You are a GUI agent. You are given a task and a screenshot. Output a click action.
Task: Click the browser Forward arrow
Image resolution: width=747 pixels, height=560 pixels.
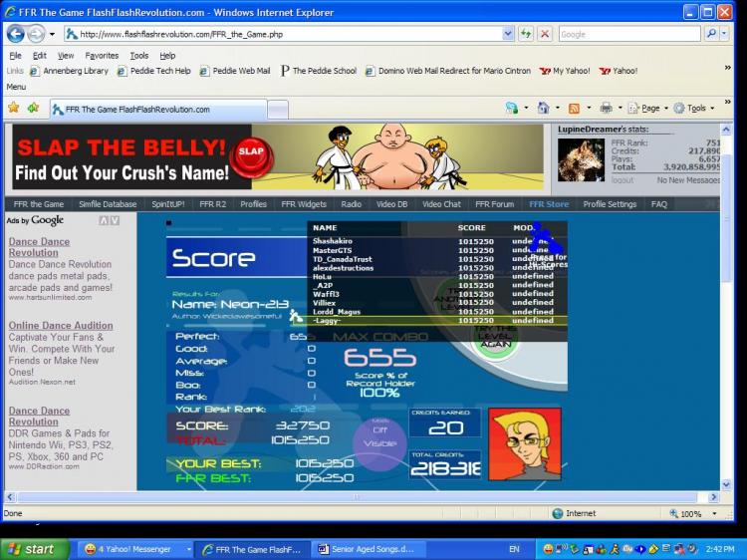coord(36,34)
